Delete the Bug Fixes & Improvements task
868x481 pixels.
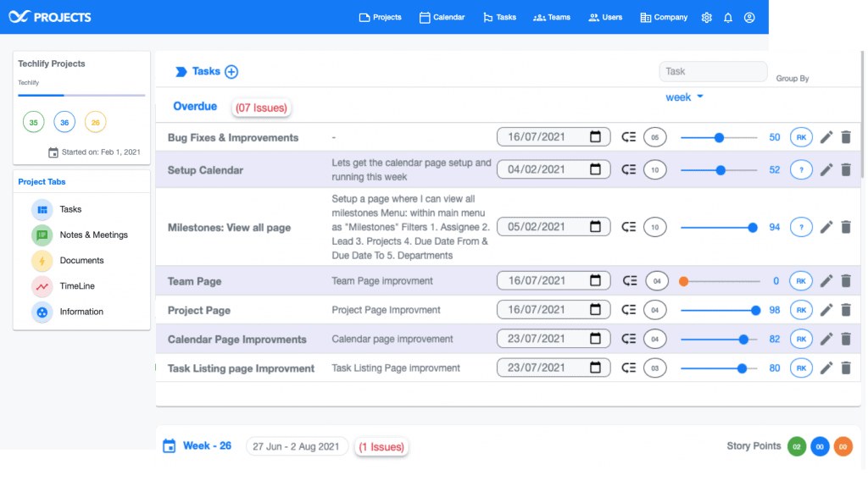tap(846, 137)
